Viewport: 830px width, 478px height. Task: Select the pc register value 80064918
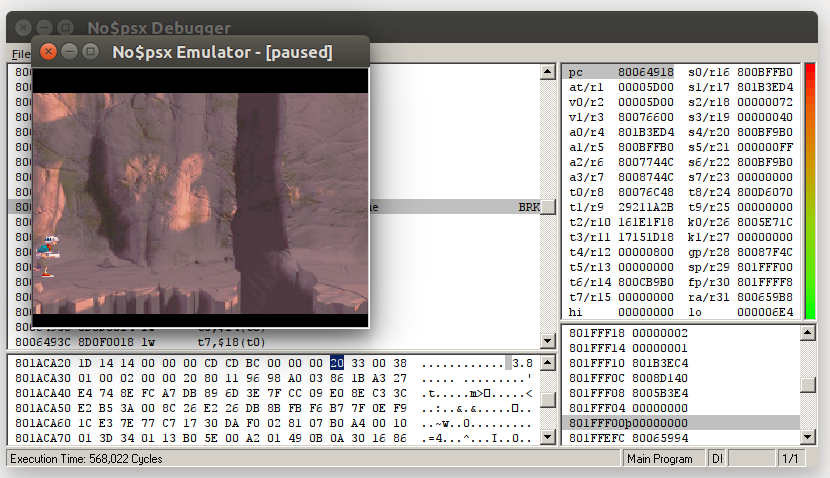click(646, 72)
